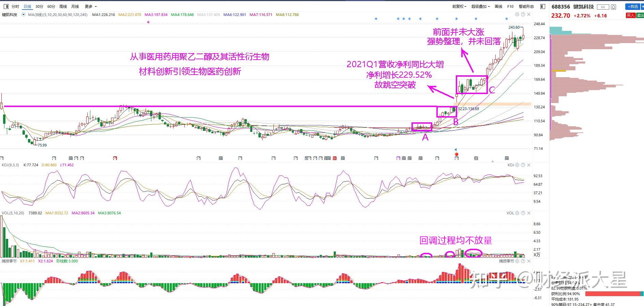Close the 捕捞季节 indicator panel
This screenshot has height=306, width=644.
click(x=529, y=261)
